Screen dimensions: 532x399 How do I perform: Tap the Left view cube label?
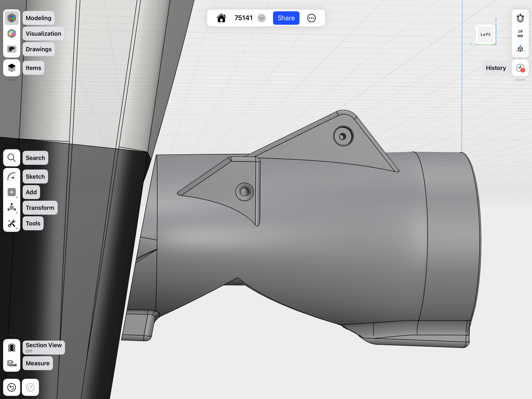pos(485,34)
